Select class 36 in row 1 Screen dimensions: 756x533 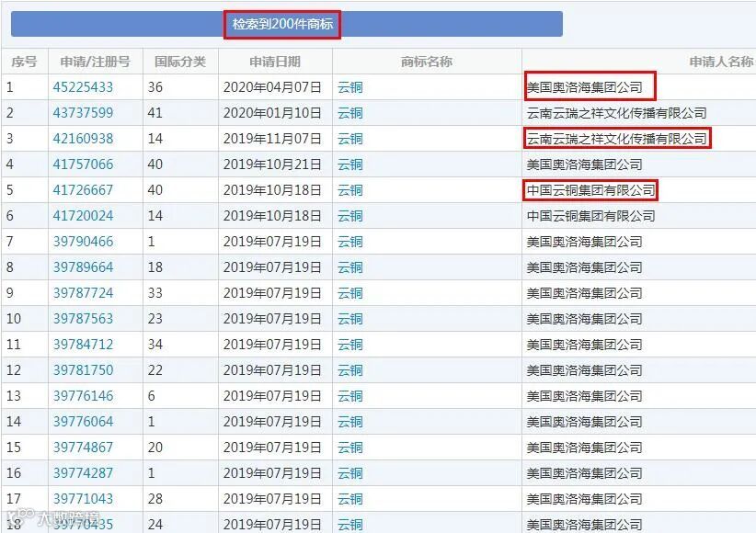point(155,87)
